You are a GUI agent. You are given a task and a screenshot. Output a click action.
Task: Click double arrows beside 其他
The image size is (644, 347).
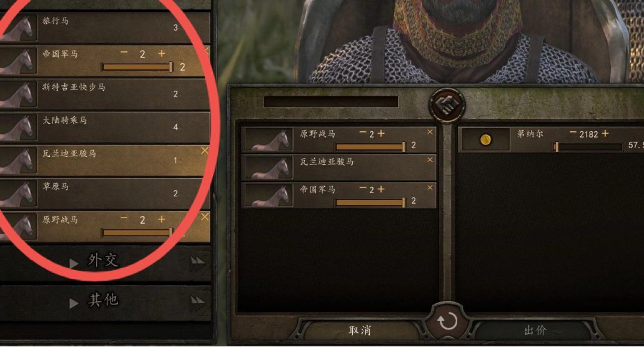pos(197,302)
